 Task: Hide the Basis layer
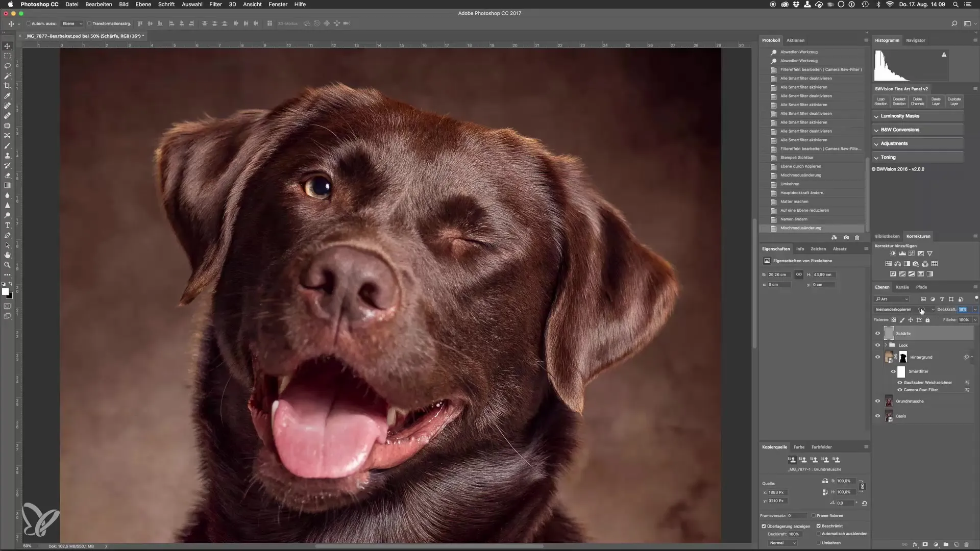877,416
